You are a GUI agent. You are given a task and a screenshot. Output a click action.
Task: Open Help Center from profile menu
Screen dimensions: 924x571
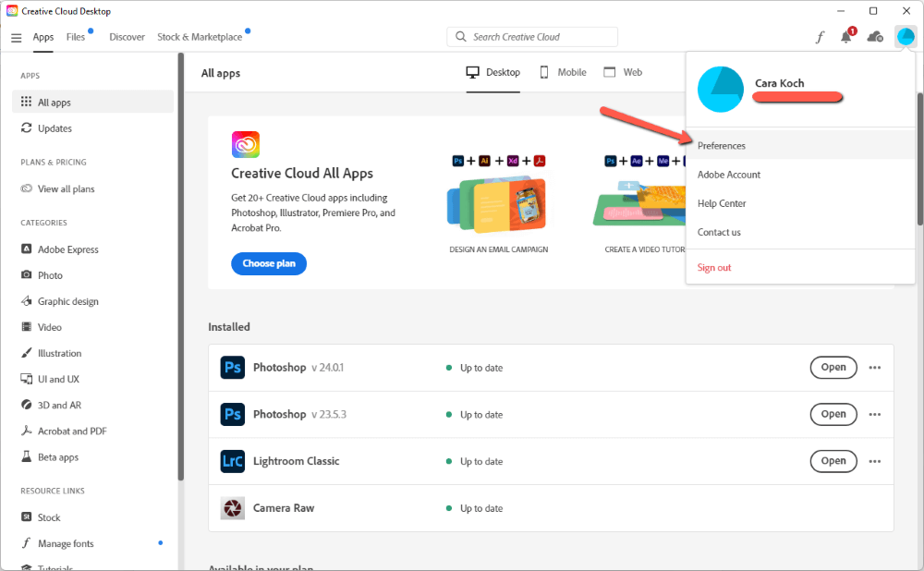point(800,203)
